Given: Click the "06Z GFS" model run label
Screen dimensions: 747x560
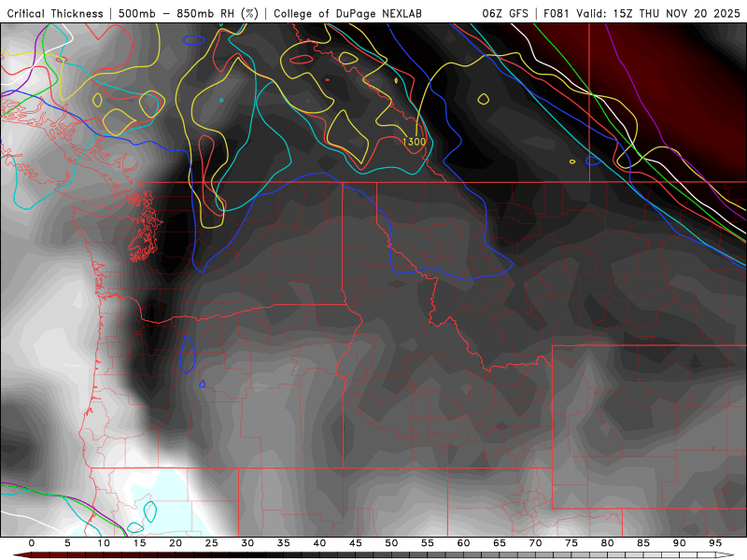Looking at the screenshot, I should coord(505,13).
